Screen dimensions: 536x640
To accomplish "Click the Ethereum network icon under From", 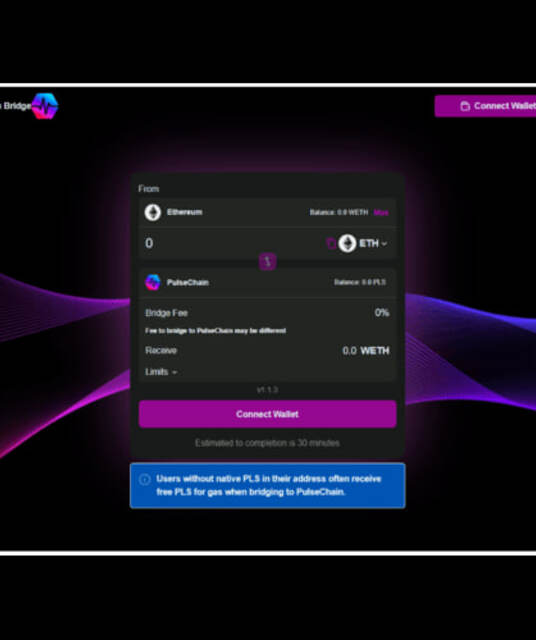I will point(153,212).
